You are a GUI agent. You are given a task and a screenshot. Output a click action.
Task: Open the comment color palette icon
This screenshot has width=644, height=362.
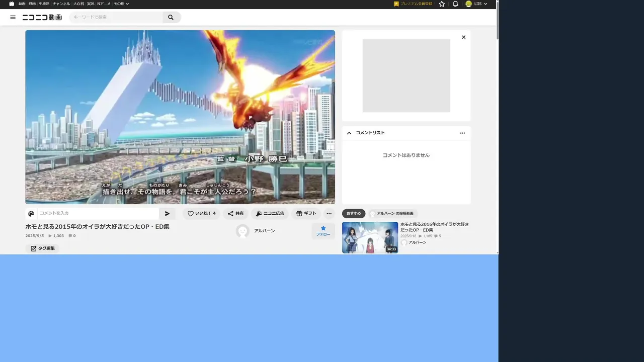(31, 214)
